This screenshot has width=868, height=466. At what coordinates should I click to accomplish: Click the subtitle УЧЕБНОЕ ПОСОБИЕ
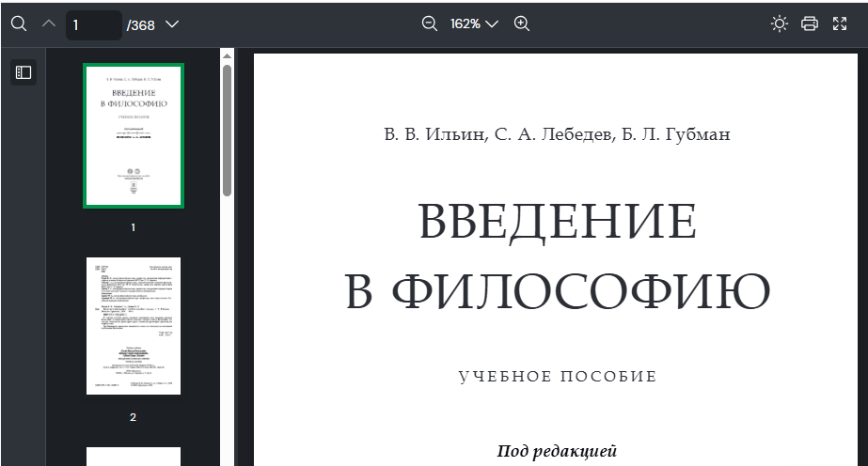click(x=558, y=377)
